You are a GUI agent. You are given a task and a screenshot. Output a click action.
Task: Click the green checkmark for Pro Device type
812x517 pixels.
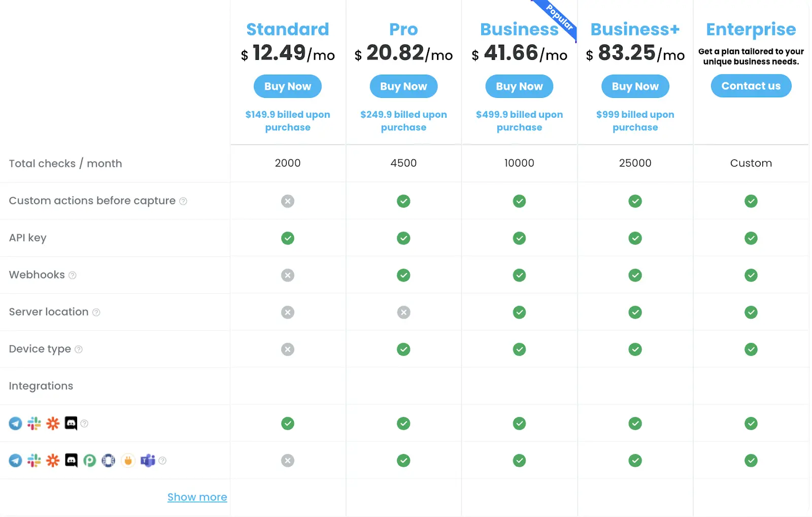click(403, 349)
